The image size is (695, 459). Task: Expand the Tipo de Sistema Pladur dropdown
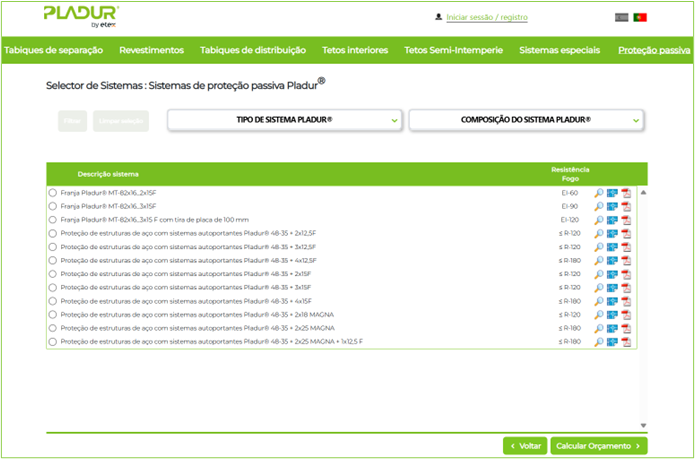point(285,120)
